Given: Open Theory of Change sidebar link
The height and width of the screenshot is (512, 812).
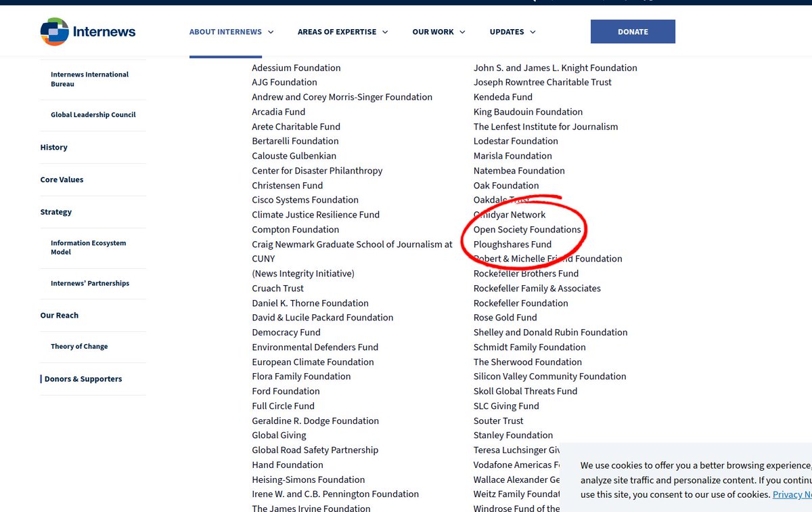Looking at the screenshot, I should 79,347.
